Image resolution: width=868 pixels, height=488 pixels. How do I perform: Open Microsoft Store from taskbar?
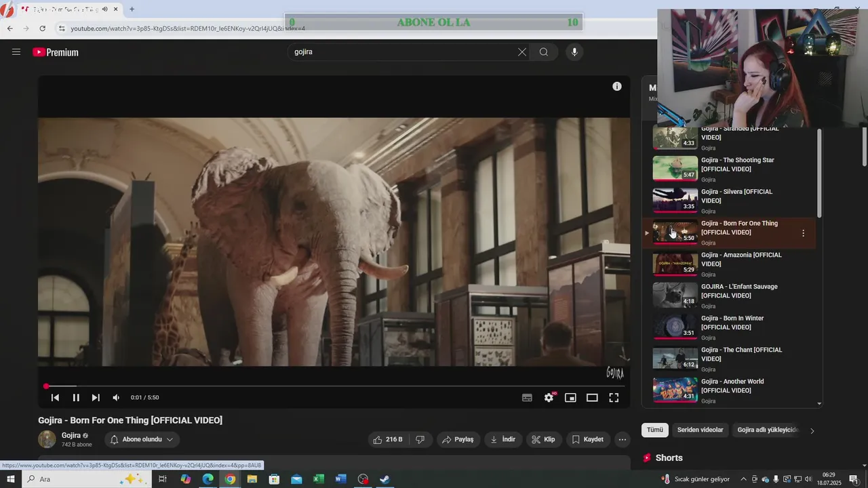[x=274, y=479]
